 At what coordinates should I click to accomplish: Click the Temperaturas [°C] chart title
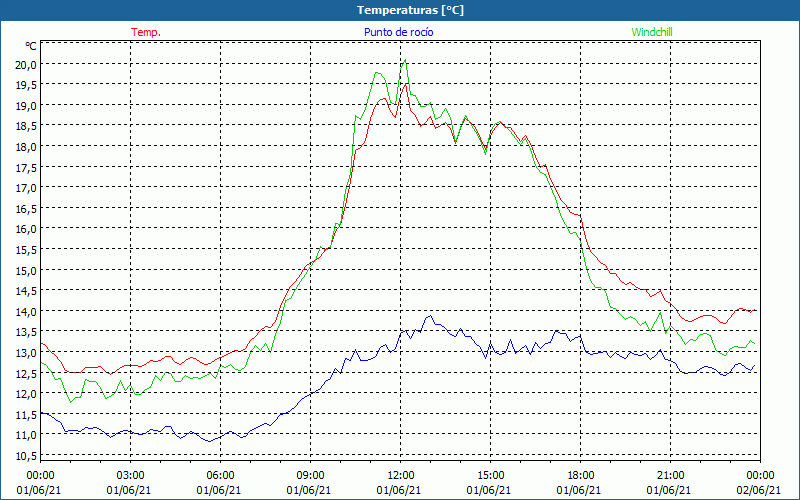click(x=410, y=10)
